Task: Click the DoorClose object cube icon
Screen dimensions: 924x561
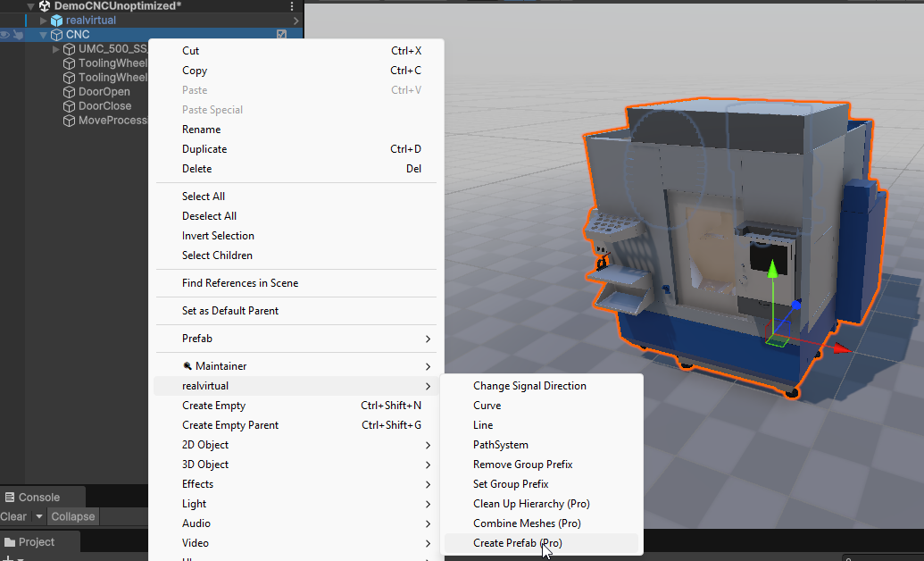Action: [x=70, y=106]
